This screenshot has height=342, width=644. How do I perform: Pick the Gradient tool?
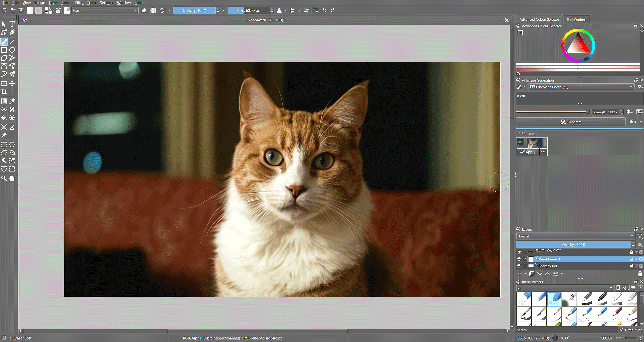coord(4,101)
